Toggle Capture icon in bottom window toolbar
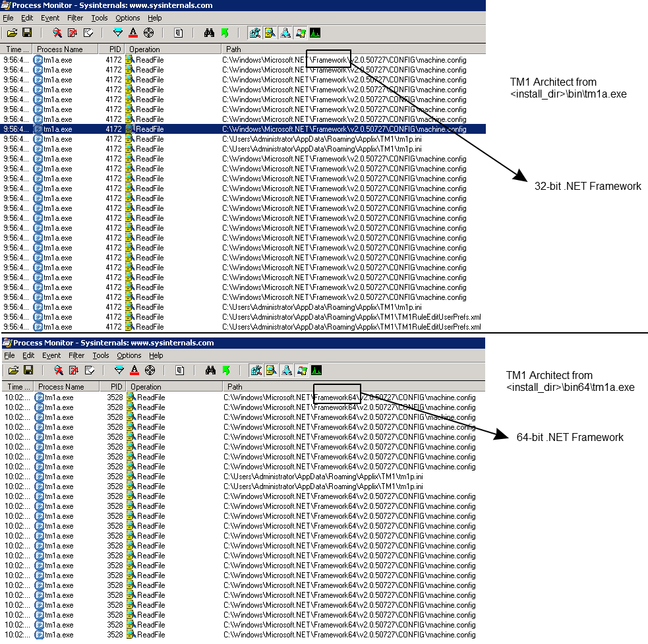 (x=59, y=370)
